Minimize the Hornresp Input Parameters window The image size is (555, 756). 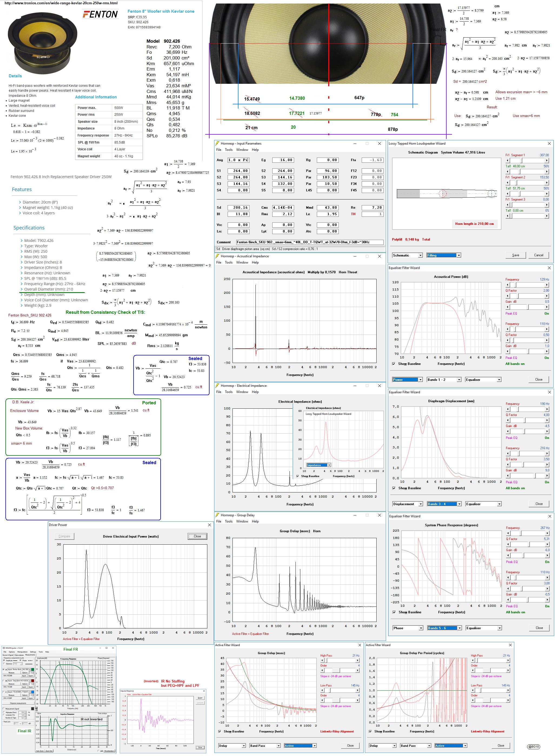point(355,144)
